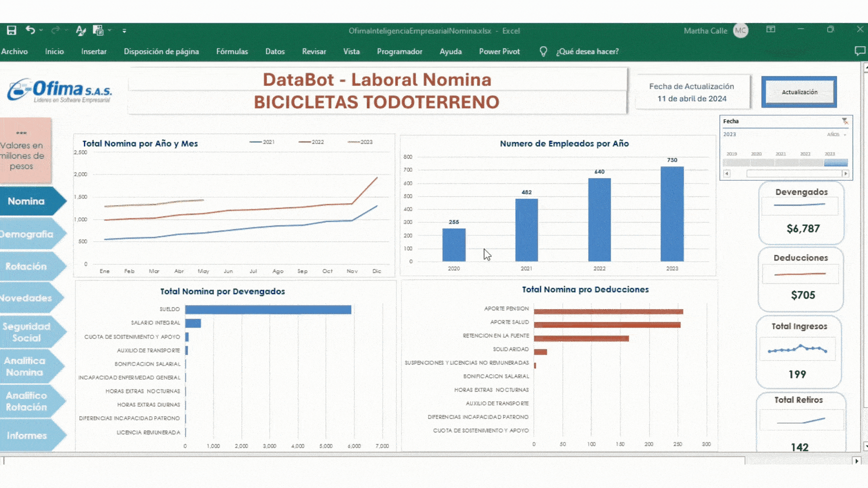Open the Vista ribbon tab

pos(351,52)
